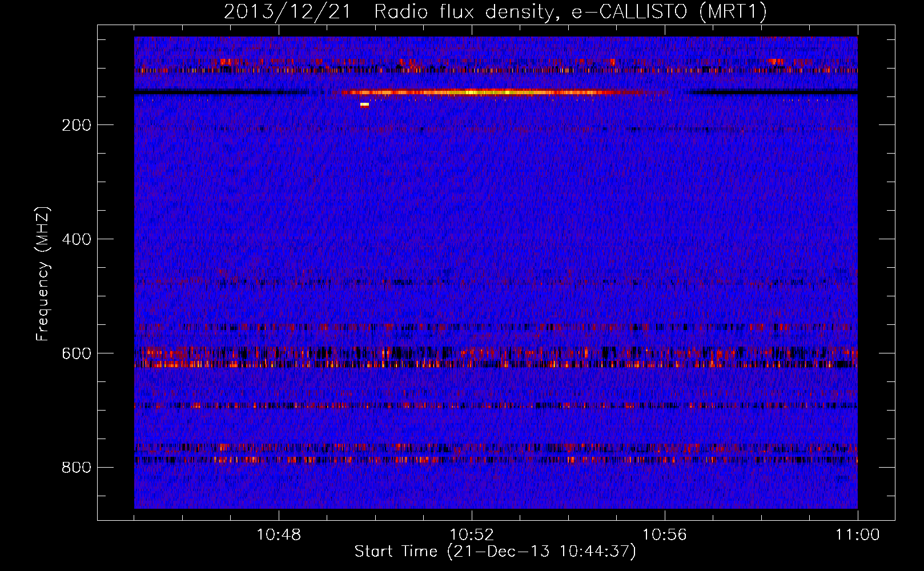The height and width of the screenshot is (571, 924).
Task: Click the 600 frequency tick label
Action: (77, 353)
